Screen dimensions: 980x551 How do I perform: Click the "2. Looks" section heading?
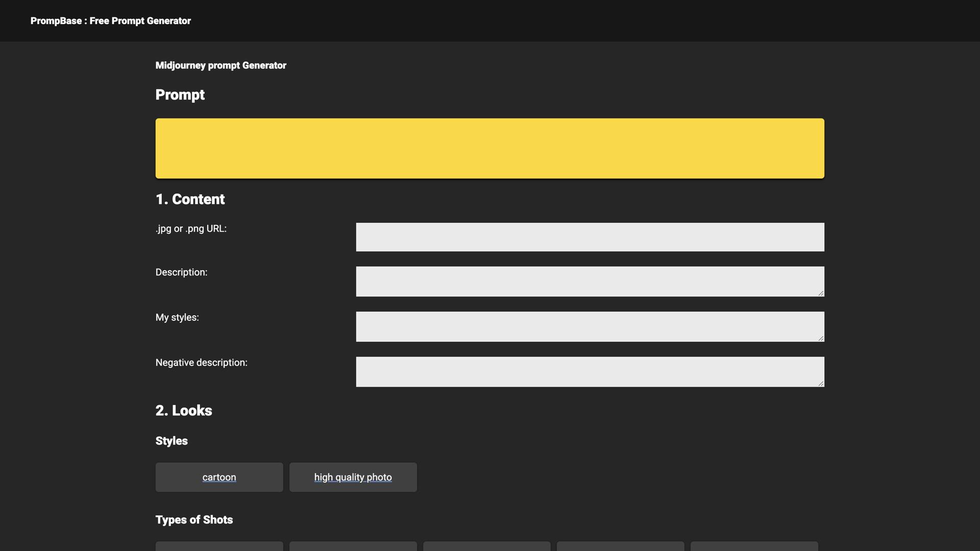pyautogui.click(x=184, y=410)
